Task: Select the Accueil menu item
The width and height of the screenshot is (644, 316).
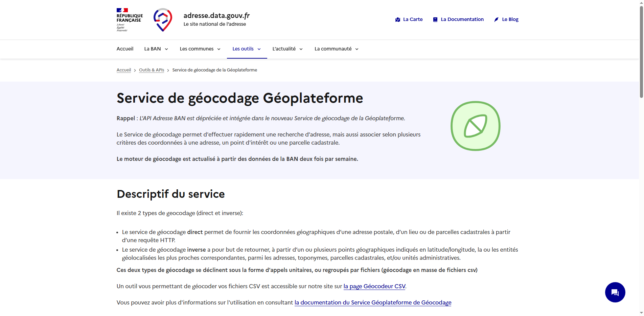Action: coord(125,49)
